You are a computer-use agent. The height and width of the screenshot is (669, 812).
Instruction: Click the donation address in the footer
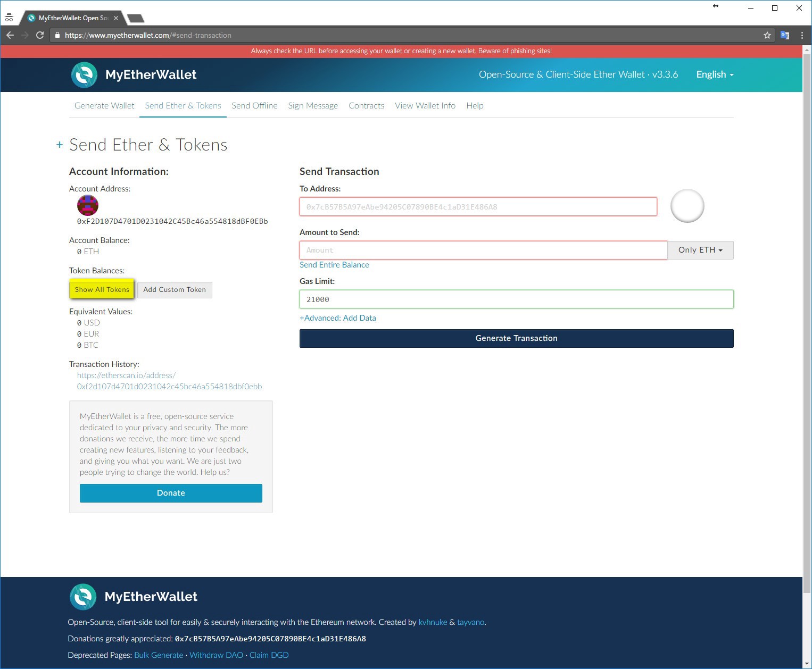(270, 639)
